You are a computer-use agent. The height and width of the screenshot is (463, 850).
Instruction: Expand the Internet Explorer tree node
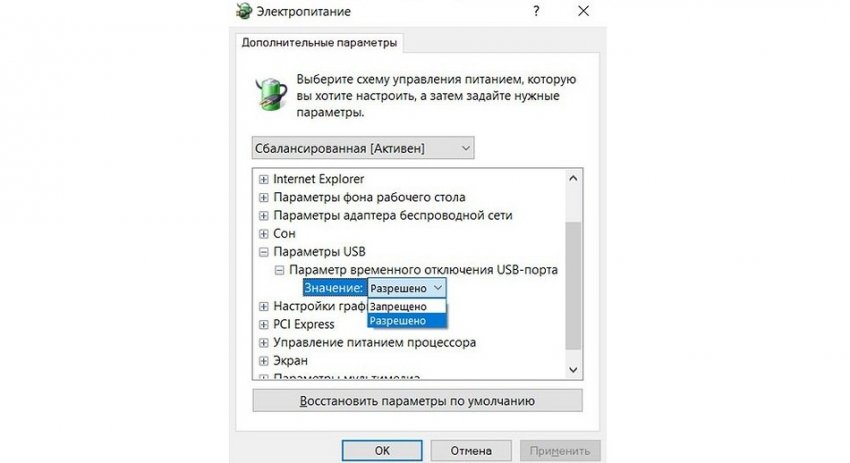coord(264,179)
